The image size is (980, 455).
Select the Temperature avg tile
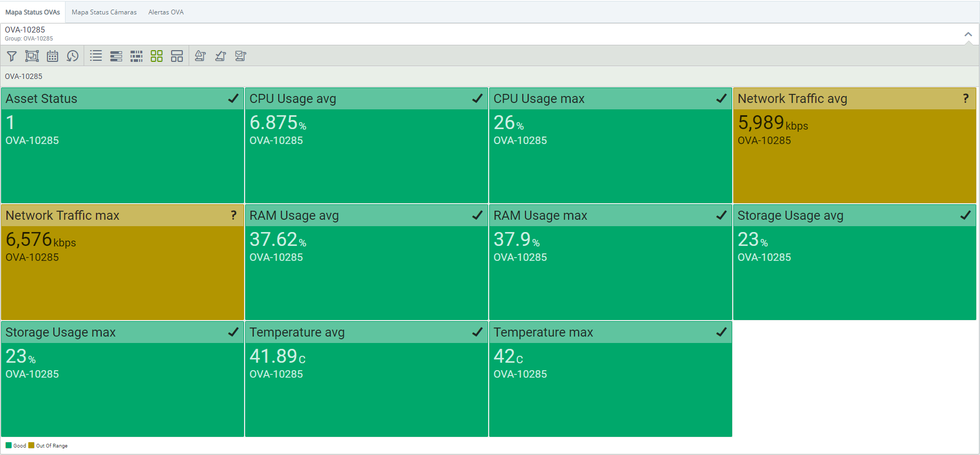pos(366,388)
